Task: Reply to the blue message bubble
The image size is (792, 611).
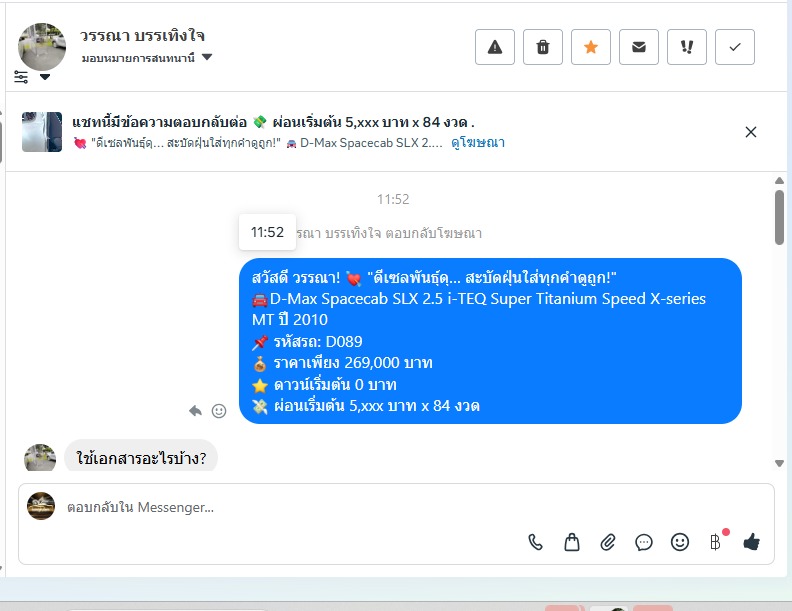Action: tap(195, 411)
